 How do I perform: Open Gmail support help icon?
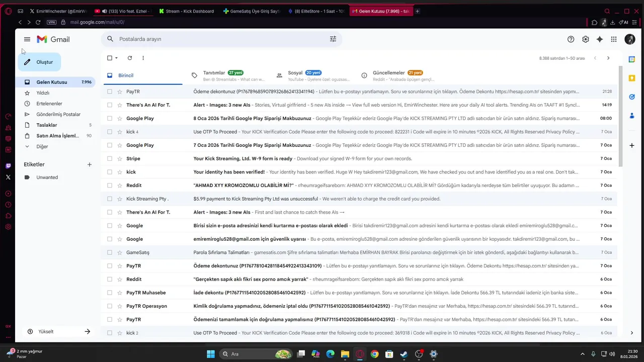pyautogui.click(x=571, y=39)
